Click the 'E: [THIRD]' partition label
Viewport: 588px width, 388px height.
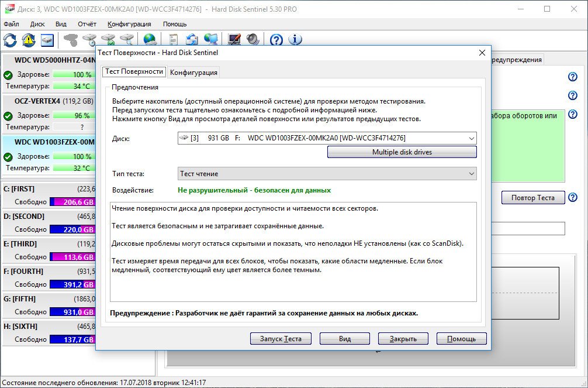(20, 244)
